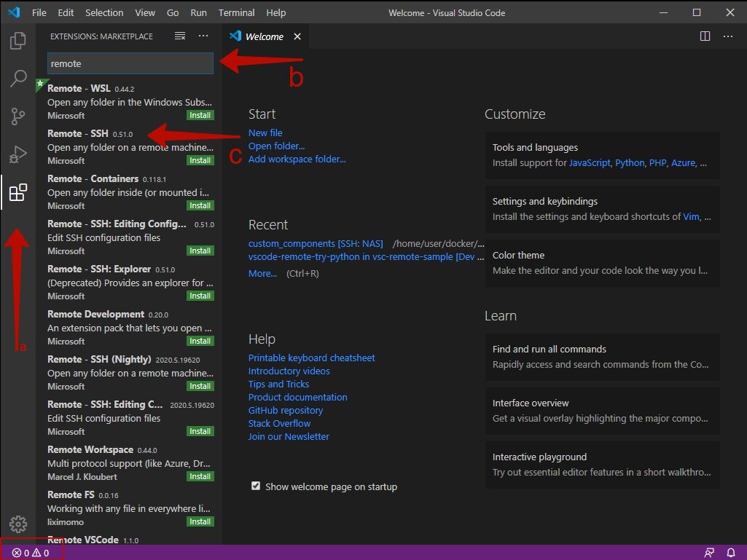Install the Remote Workspace extension

pyautogui.click(x=200, y=477)
